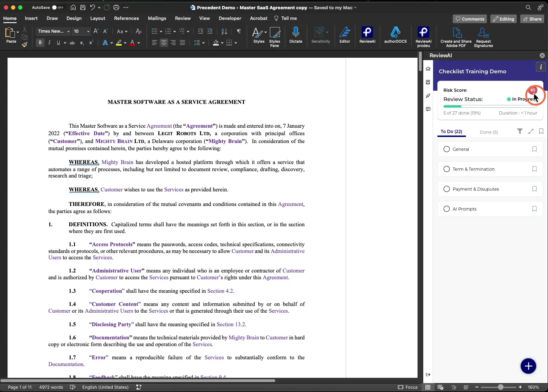Click the Tell me search field

tap(285, 18)
